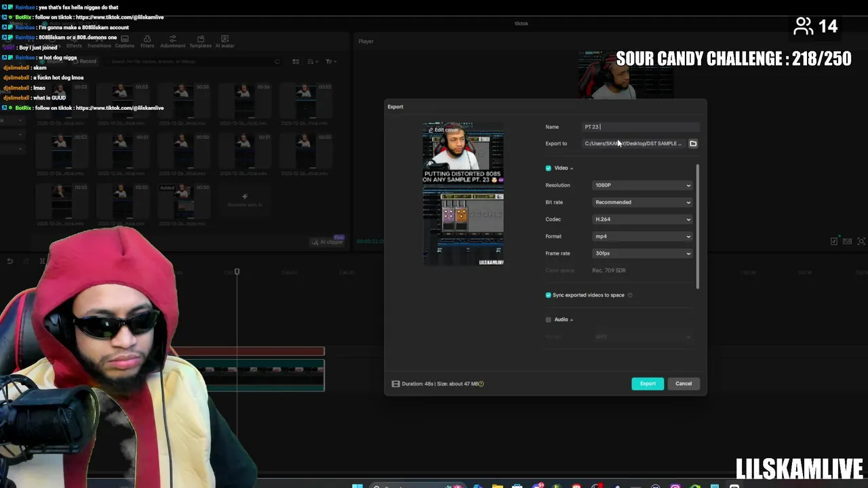Switch to Adjustment tab in CapCut editor
Screen dimensions: 868x488
(x=173, y=42)
